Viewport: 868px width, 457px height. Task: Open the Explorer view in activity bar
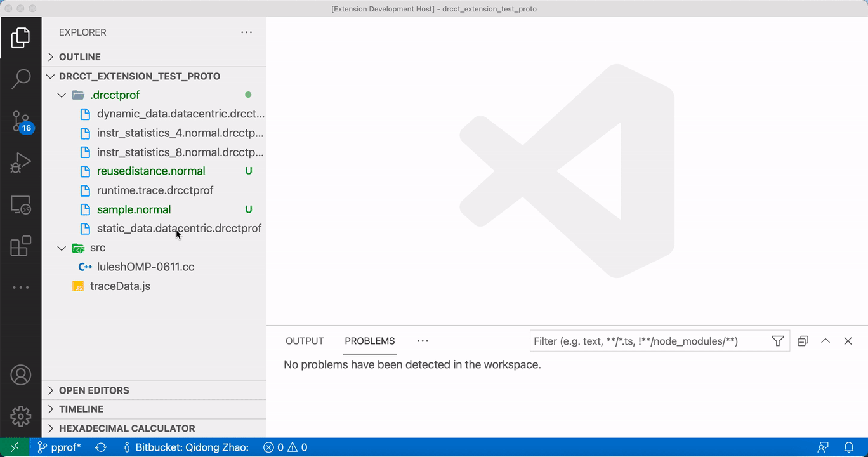coord(20,38)
